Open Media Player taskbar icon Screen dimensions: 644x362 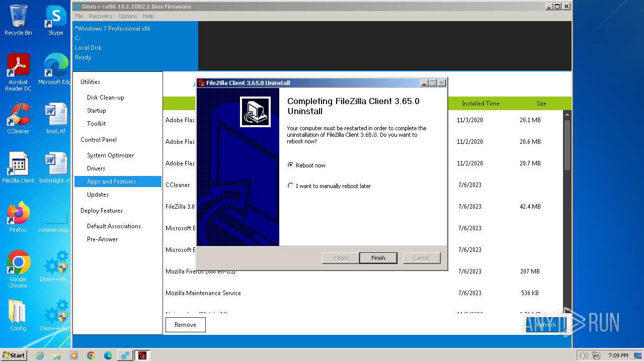74,355
